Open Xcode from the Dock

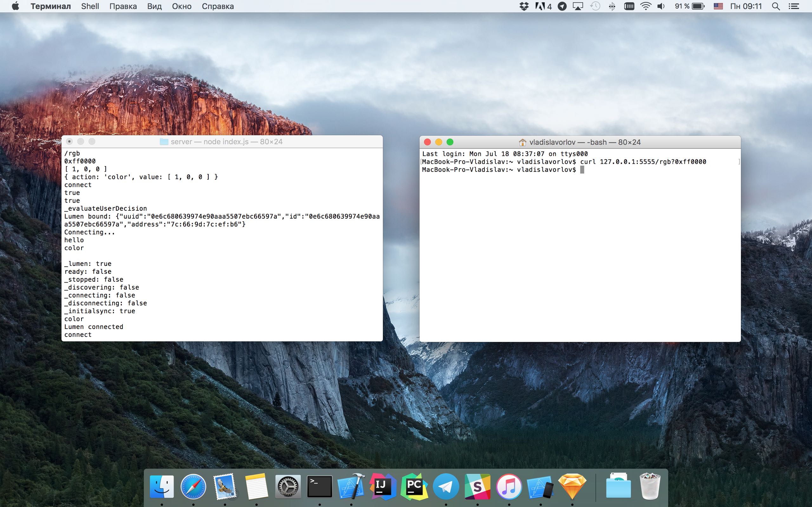coord(351,486)
